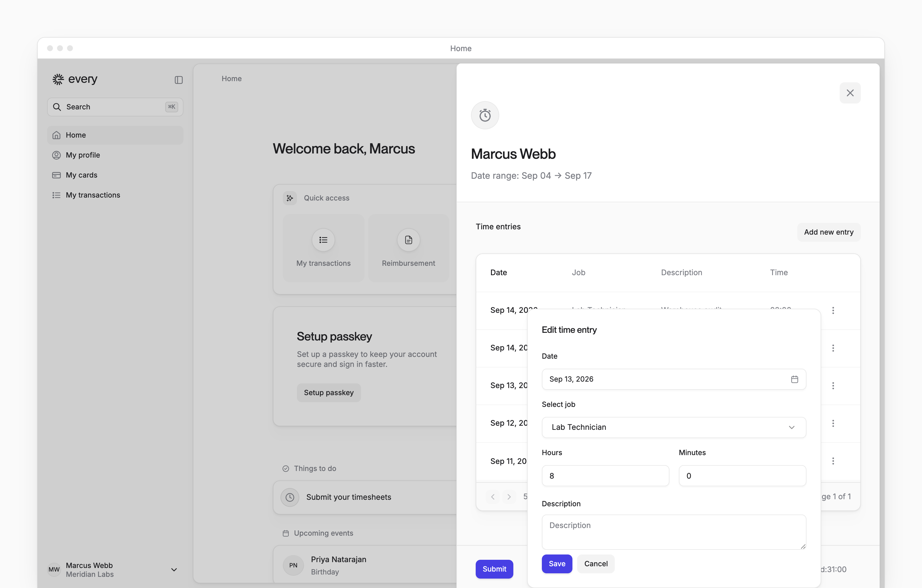Click the Setup passkey button
922x588 pixels.
(328, 392)
